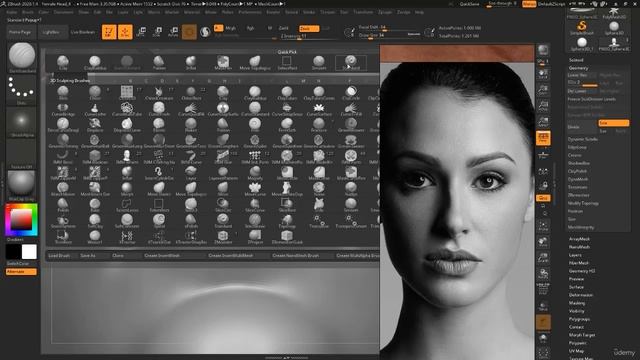Toggle the Zsub mode button
The width and height of the screenshot is (640, 360).
pyautogui.click(x=309, y=29)
